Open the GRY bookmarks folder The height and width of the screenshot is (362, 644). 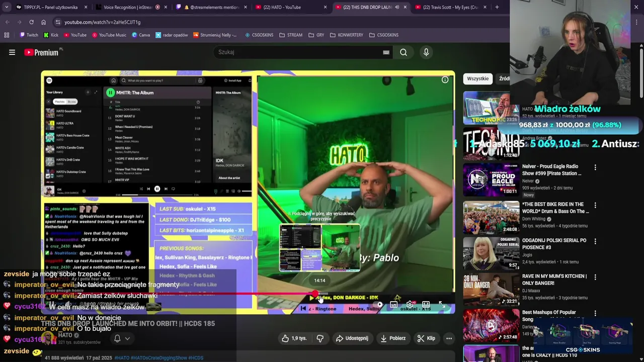tap(316, 35)
